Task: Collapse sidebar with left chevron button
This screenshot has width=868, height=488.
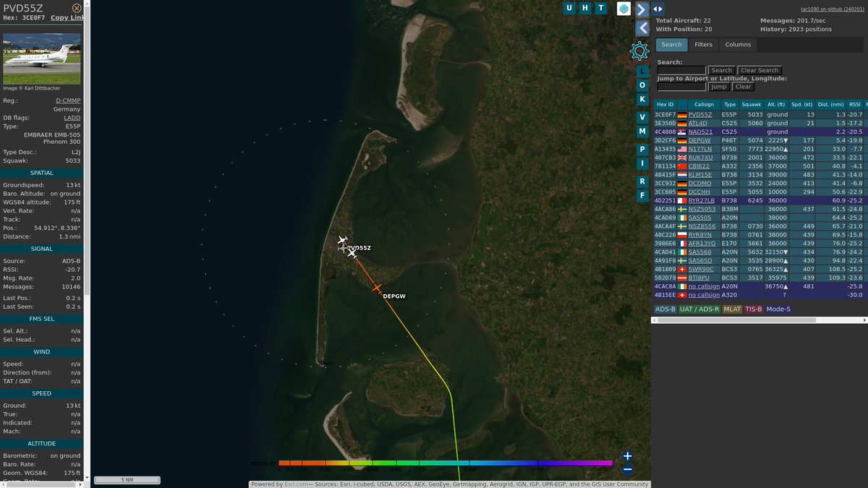Action: (642, 28)
